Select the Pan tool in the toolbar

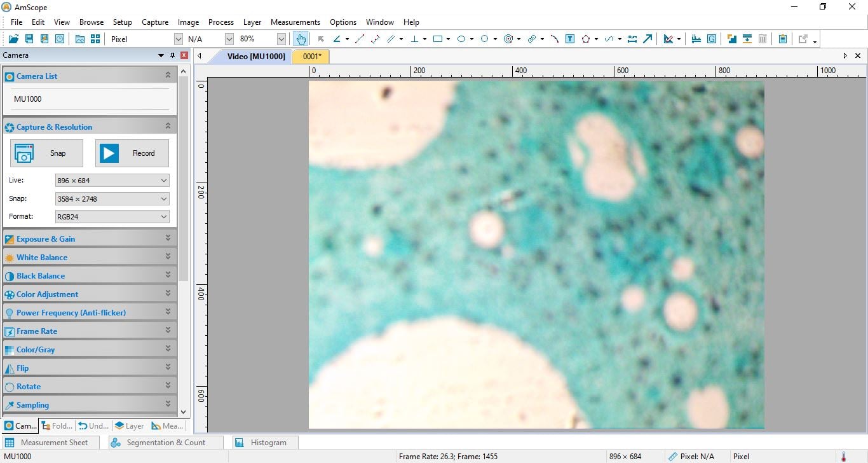pyautogui.click(x=301, y=39)
